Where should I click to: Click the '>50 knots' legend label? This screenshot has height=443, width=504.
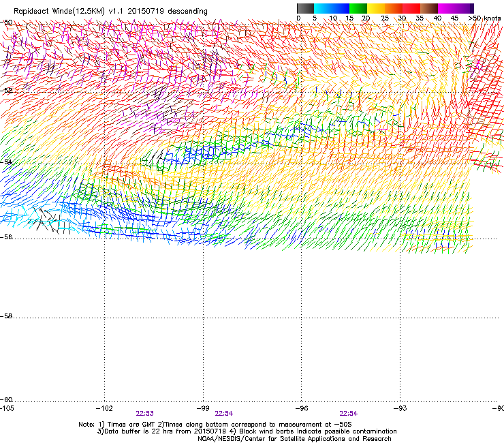(484, 18)
